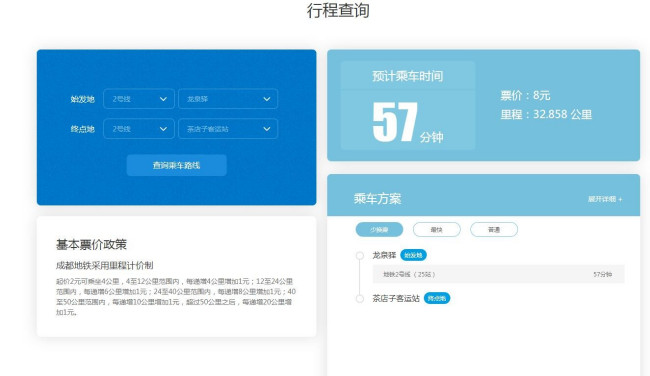
Task: Click the 里程：32.858 公里 text
Action: (x=546, y=114)
